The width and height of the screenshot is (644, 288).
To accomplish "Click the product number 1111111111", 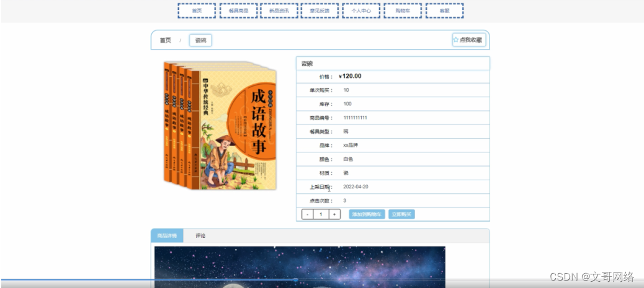I will tap(356, 118).
